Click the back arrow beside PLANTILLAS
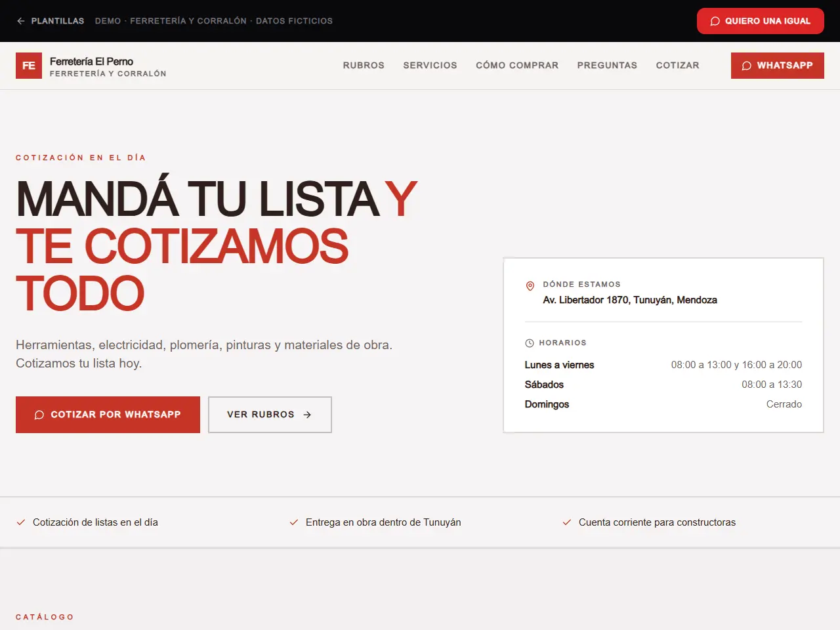This screenshot has width=840, height=630. pyautogui.click(x=21, y=21)
